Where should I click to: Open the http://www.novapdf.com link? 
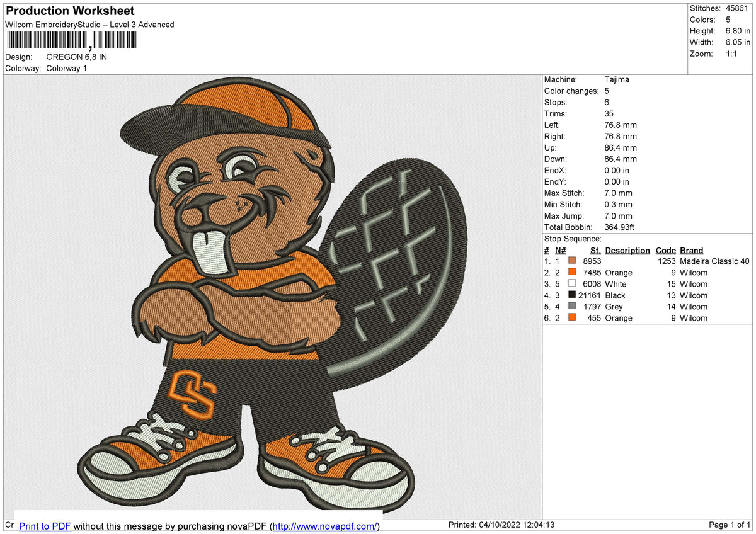325,526
